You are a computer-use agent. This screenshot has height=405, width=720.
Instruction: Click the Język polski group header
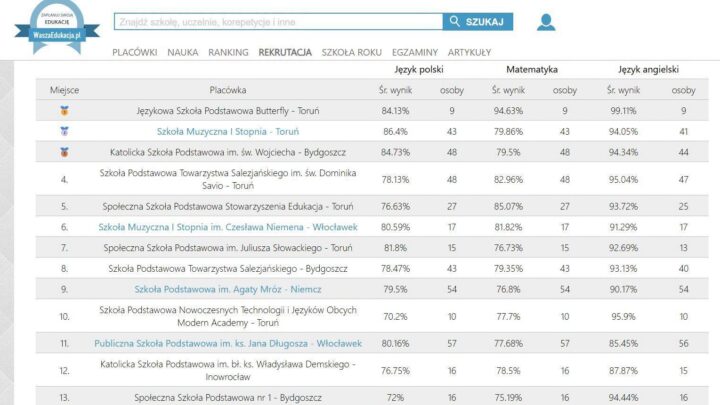tap(419, 69)
